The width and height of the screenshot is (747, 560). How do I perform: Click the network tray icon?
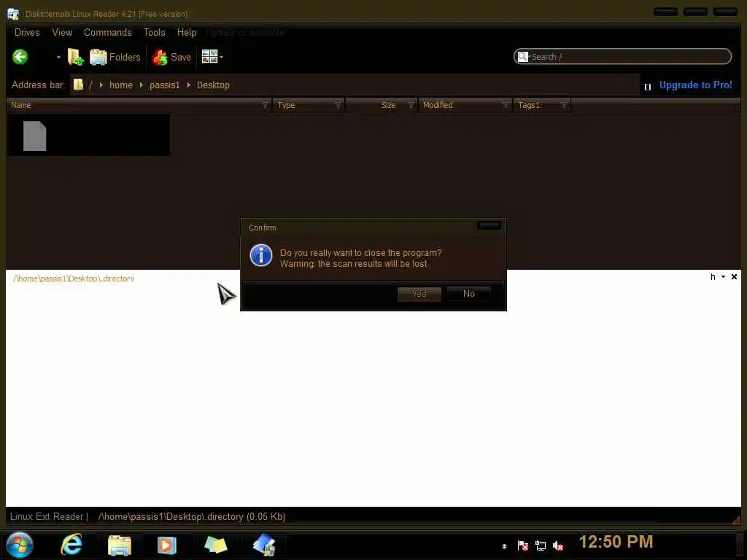coord(541,545)
